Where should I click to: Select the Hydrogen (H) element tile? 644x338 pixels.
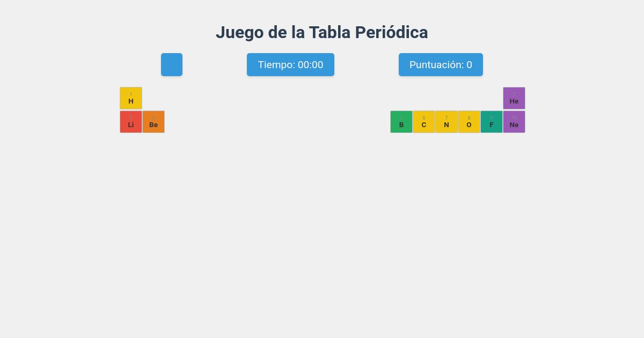point(131,98)
